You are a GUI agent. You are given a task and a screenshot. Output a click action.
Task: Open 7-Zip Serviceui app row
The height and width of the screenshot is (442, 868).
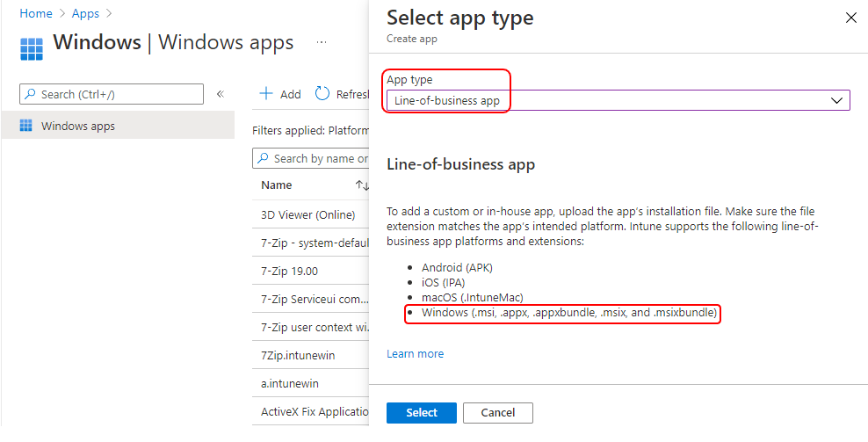pyautogui.click(x=310, y=299)
